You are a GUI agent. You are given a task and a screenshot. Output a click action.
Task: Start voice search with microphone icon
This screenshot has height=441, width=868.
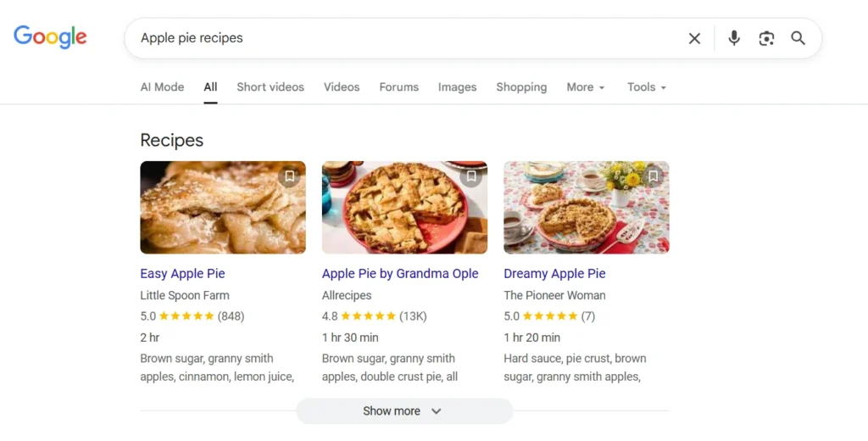pyautogui.click(x=734, y=38)
